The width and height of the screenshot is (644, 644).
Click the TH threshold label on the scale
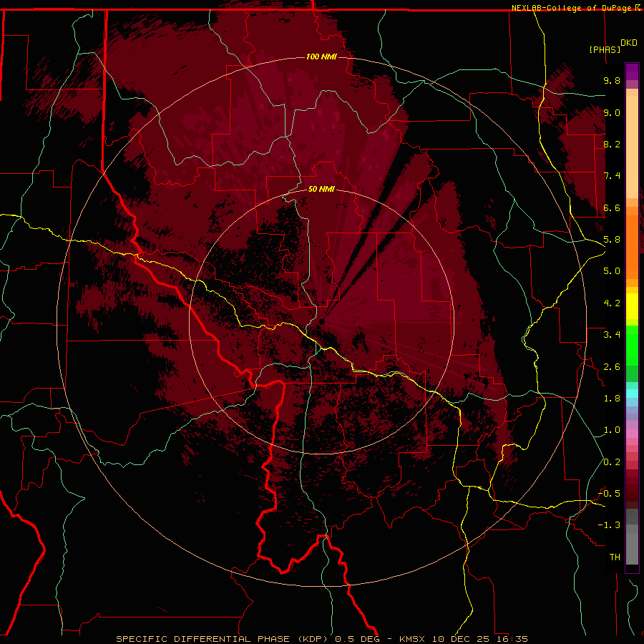pyautogui.click(x=615, y=557)
